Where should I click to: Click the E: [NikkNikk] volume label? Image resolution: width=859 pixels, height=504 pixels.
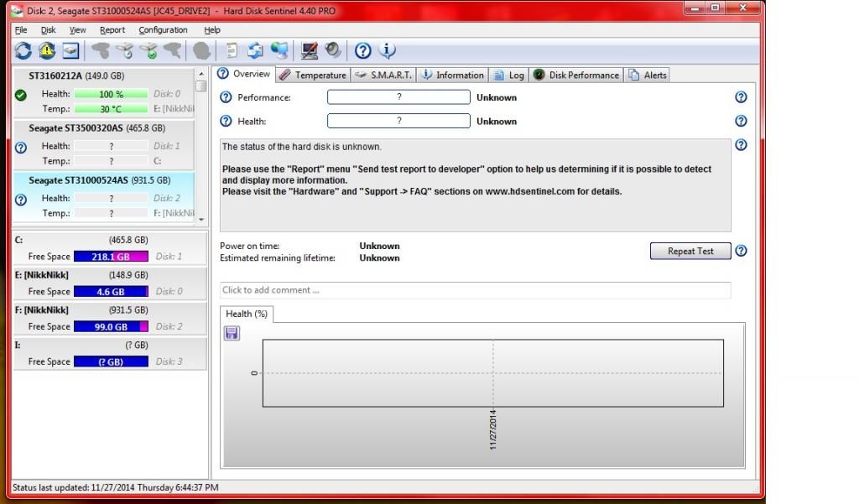coord(42,275)
